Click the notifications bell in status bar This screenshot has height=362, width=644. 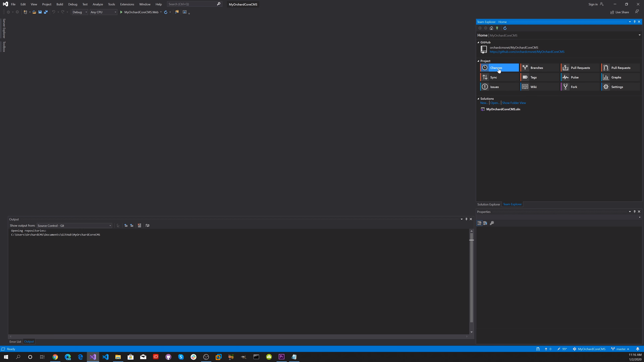tap(637, 349)
